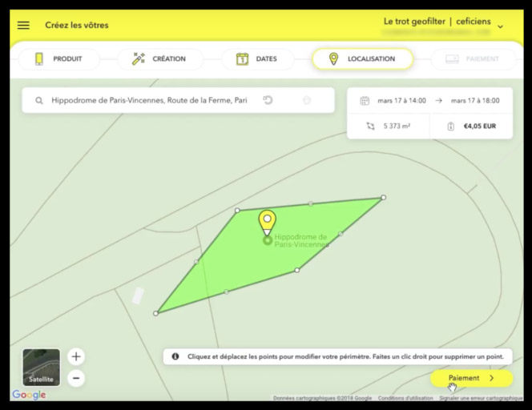Click the price tag icon

pos(450,127)
